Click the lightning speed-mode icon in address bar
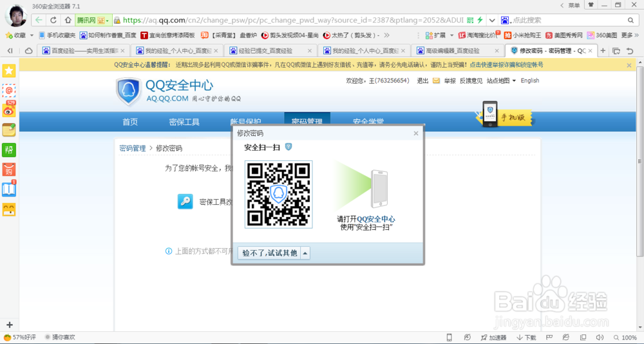The width and height of the screenshot is (644, 344). coord(479,20)
